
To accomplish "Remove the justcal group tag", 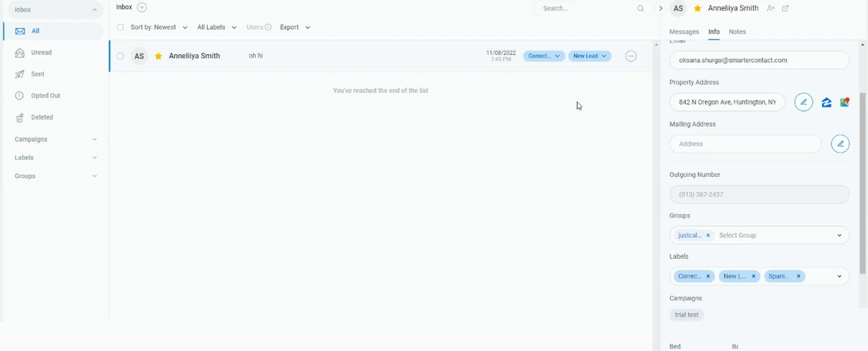I will [708, 235].
